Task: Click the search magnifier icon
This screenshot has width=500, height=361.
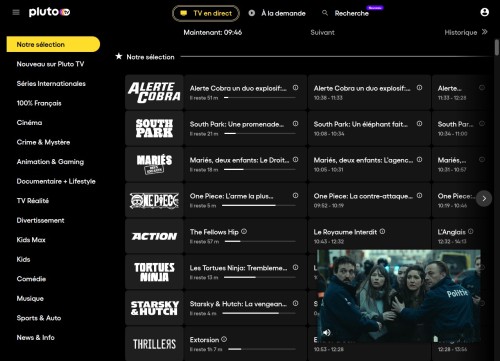Action: point(325,13)
